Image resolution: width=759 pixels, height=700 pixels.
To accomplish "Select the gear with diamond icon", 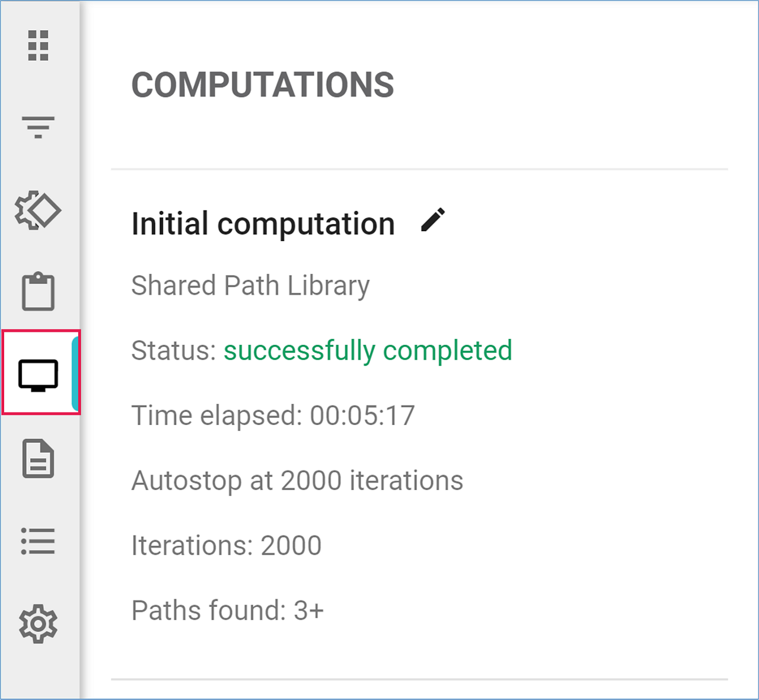I will tap(38, 210).
